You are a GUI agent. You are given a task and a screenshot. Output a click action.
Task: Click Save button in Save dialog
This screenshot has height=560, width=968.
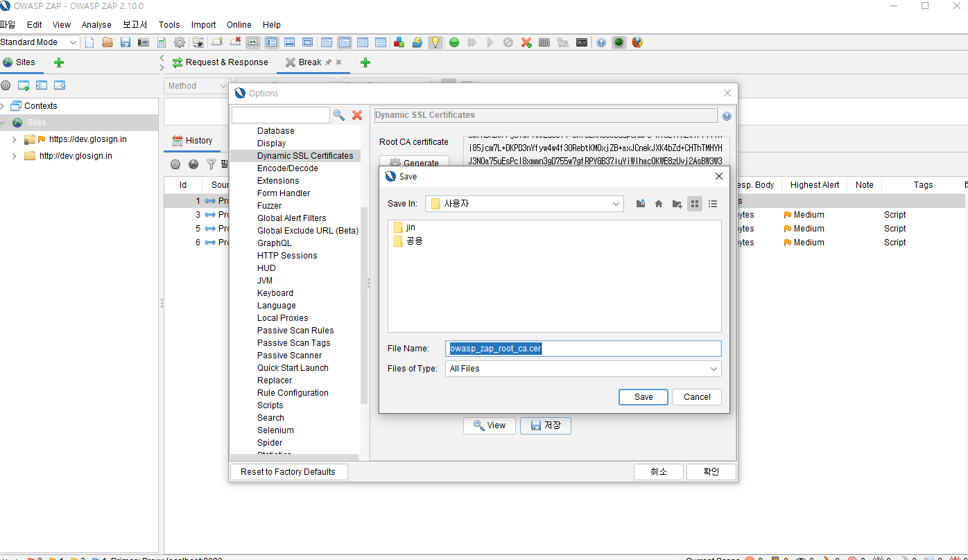coord(643,397)
